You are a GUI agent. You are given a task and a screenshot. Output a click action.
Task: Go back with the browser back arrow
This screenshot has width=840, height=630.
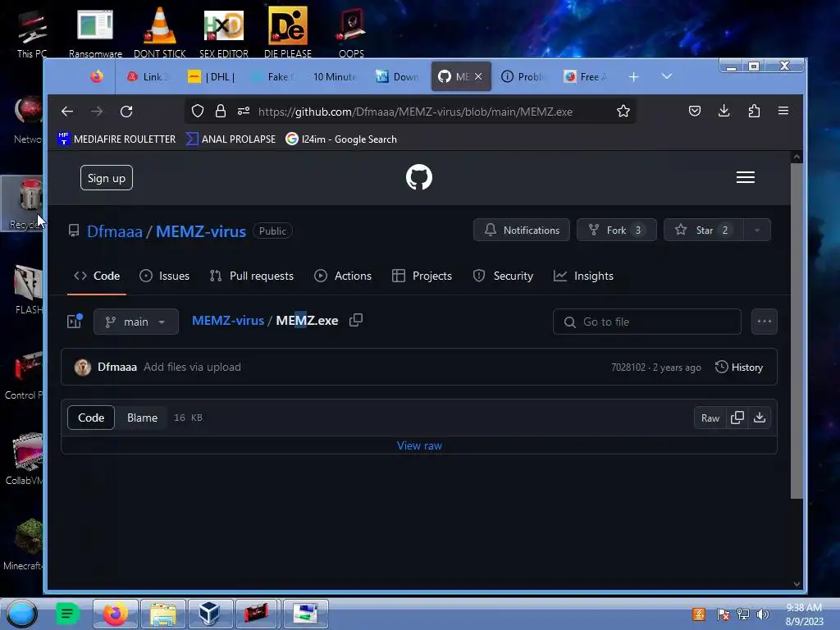67,112
